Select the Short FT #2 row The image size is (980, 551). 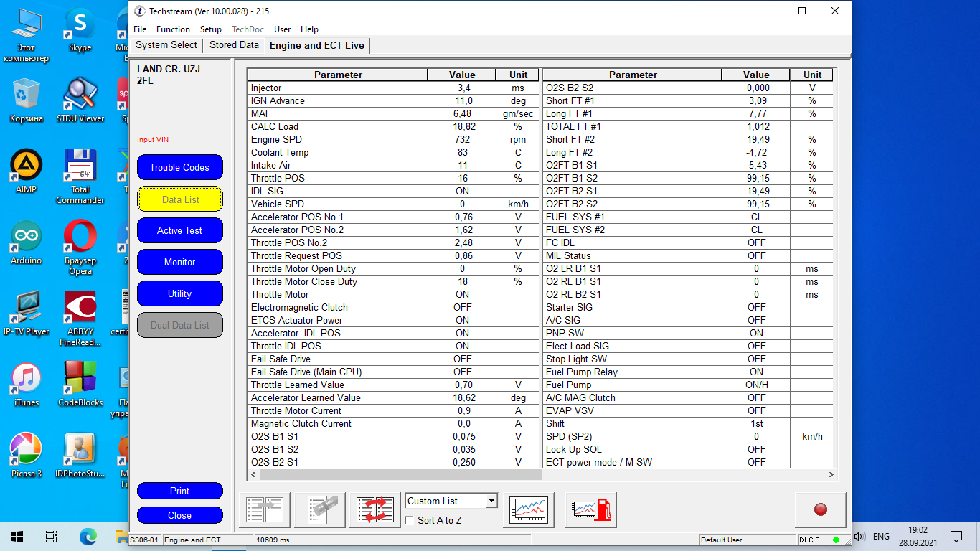coord(689,139)
